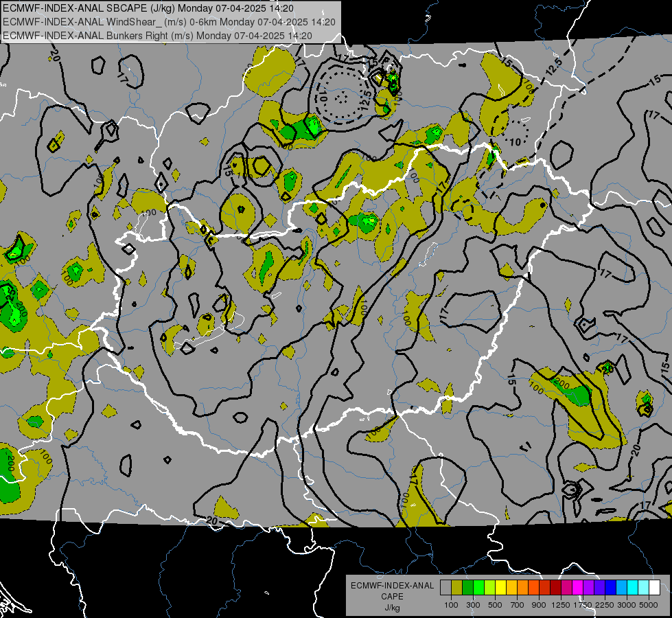Pick the bright magenta swatch before 1750

tap(578, 588)
